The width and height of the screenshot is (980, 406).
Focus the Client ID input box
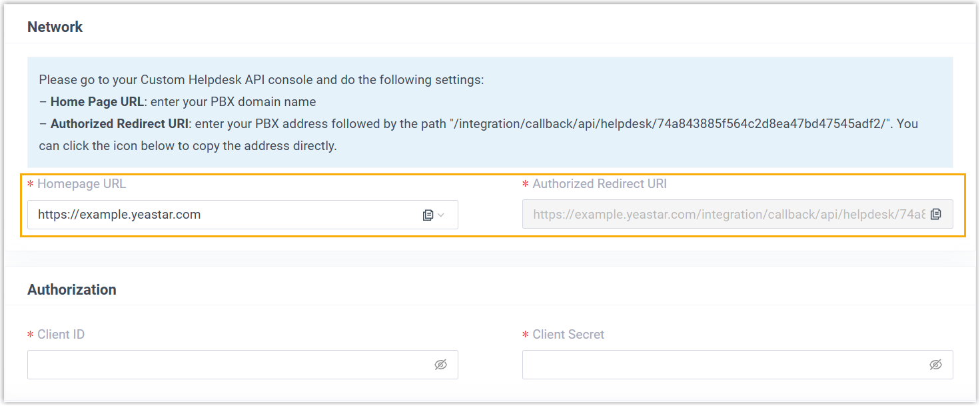[x=227, y=365]
